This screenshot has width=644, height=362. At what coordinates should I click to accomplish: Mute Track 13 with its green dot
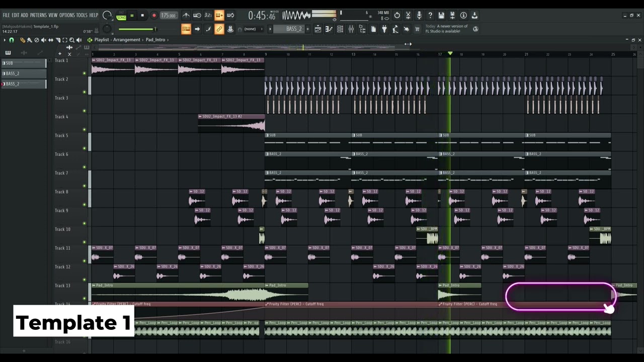(x=84, y=299)
